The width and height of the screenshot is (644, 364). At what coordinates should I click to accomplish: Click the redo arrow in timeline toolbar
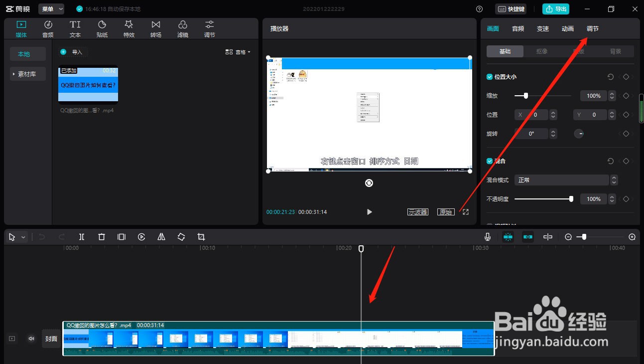[62, 237]
